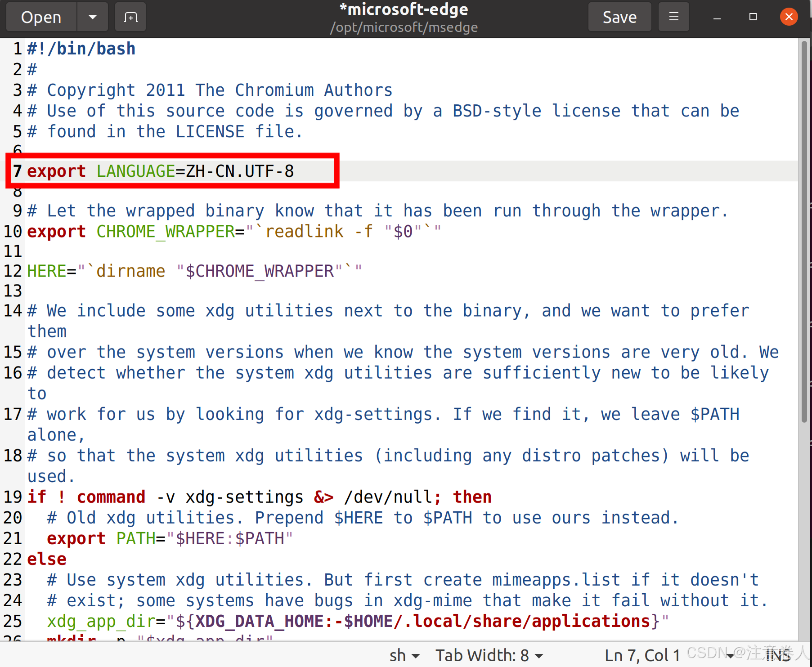Close the gedit window

pos(789,17)
